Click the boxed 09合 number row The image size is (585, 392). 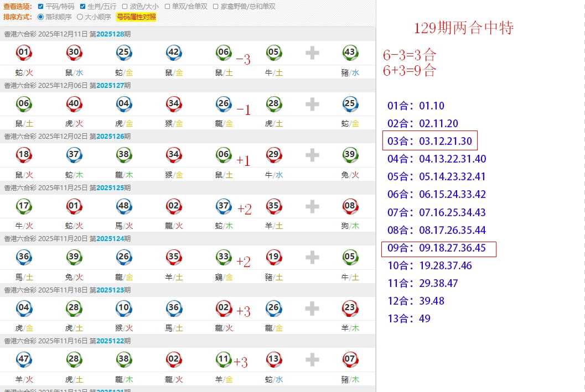tap(438, 248)
